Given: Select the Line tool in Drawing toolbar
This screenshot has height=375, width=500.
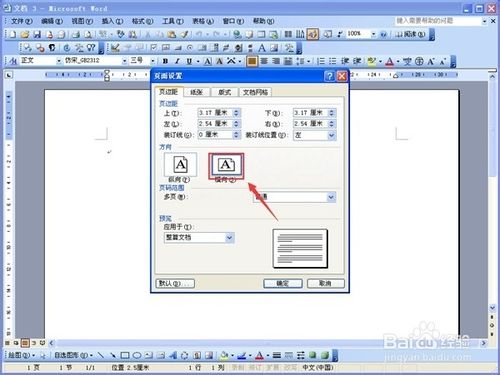Looking at the screenshot, I should 100,355.
